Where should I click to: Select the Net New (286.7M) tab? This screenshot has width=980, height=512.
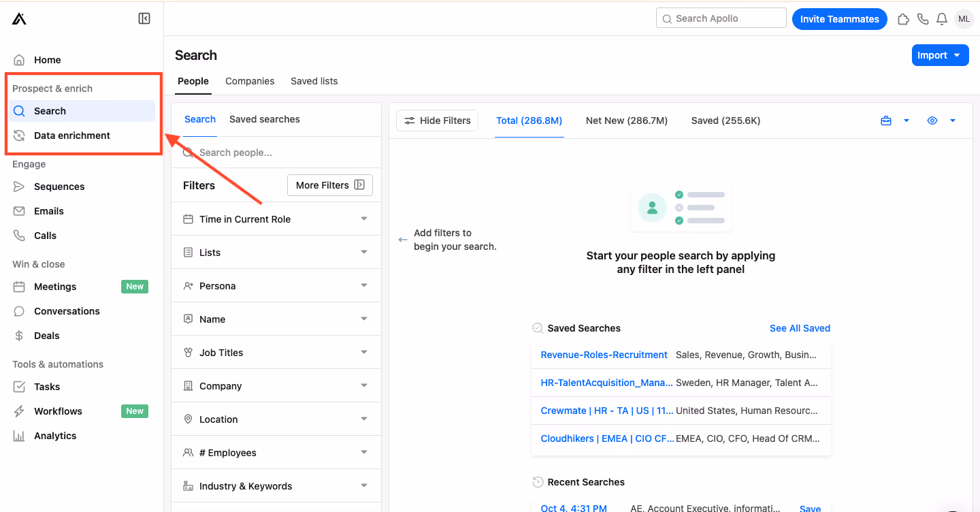627,121
